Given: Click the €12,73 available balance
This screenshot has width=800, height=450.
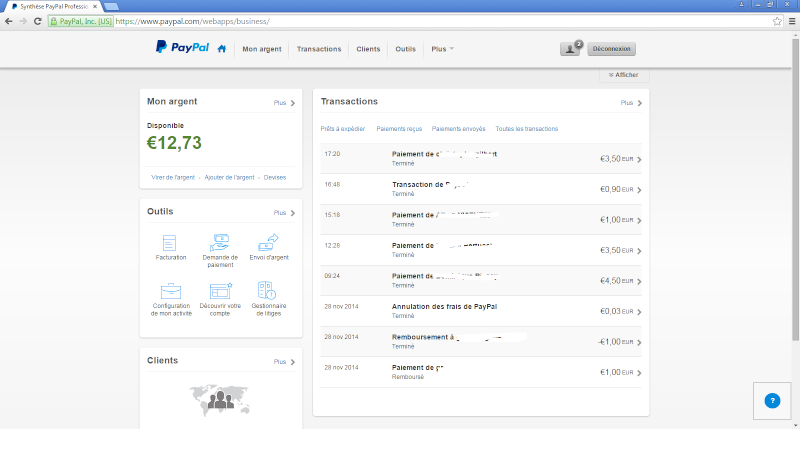Looking at the screenshot, I should pyautogui.click(x=174, y=143).
